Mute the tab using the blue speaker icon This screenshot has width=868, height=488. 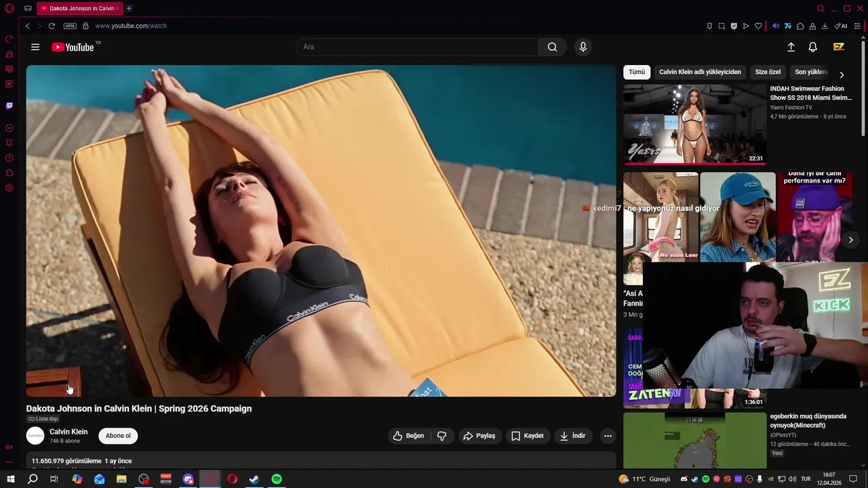click(x=776, y=26)
